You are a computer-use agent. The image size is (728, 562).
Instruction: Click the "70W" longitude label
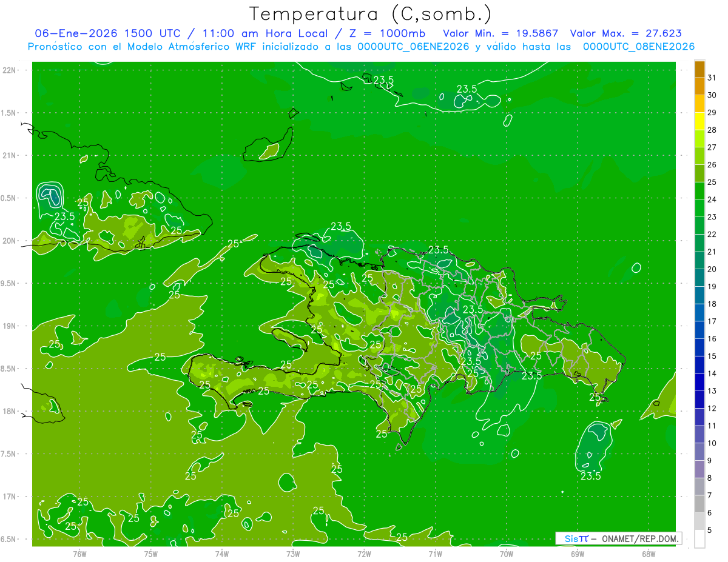click(507, 554)
